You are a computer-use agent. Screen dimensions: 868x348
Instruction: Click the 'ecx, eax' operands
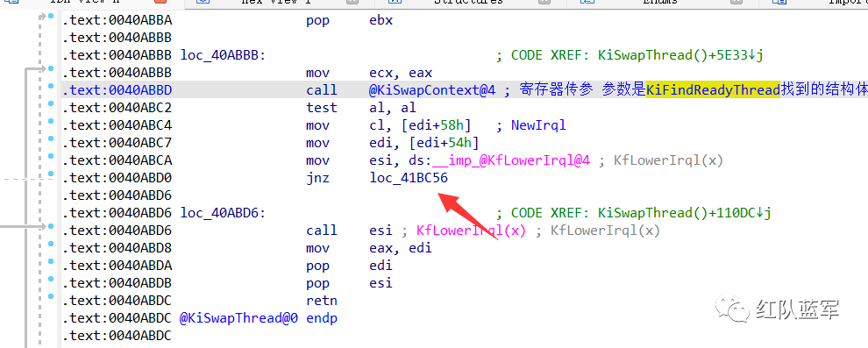401,73
